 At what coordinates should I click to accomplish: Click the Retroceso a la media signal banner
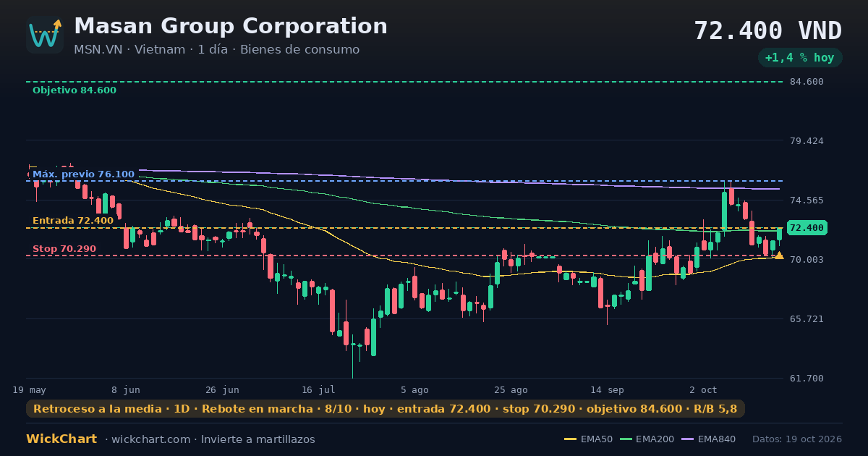tap(385, 409)
